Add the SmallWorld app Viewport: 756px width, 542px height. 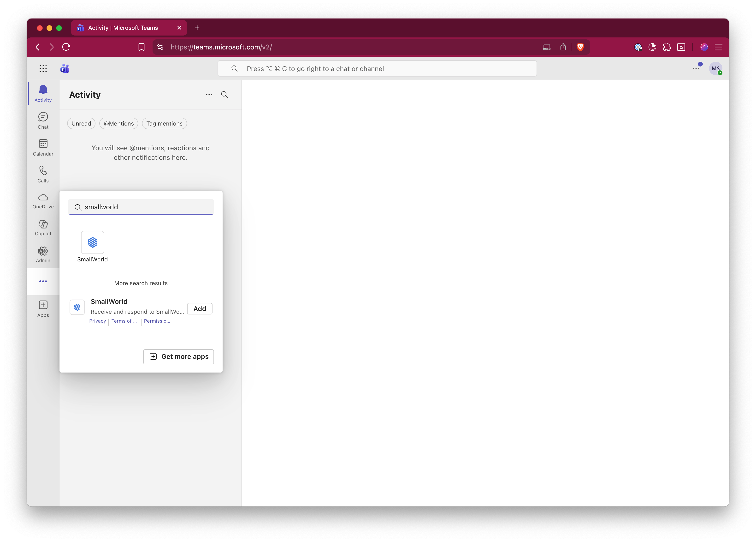coord(200,308)
